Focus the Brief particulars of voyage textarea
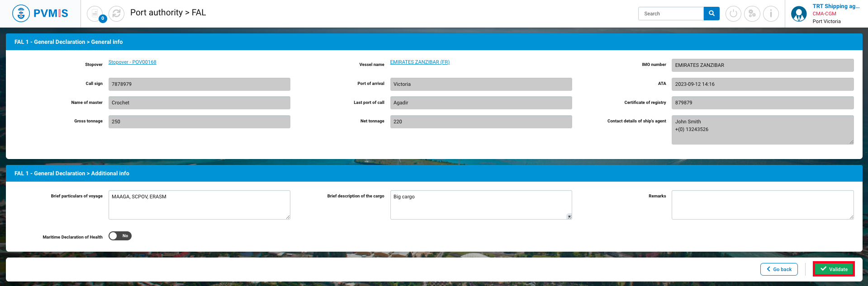This screenshot has height=286, width=868. [x=199, y=205]
